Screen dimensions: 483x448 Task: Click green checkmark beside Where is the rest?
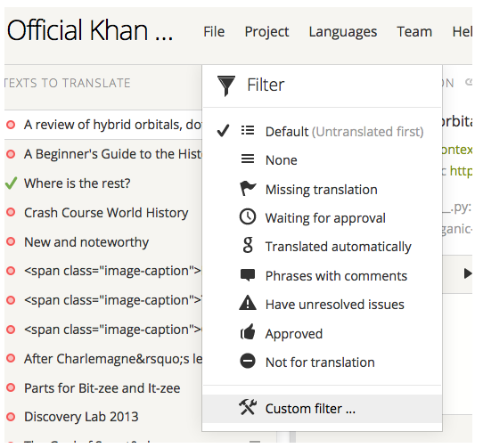pos(11,183)
